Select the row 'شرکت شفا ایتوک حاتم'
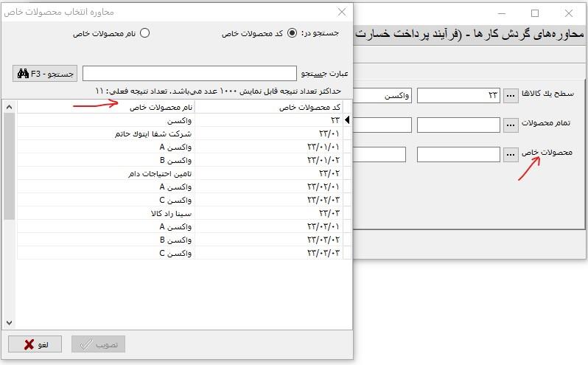Image resolution: width=588 pixels, height=365 pixels. click(x=105, y=133)
